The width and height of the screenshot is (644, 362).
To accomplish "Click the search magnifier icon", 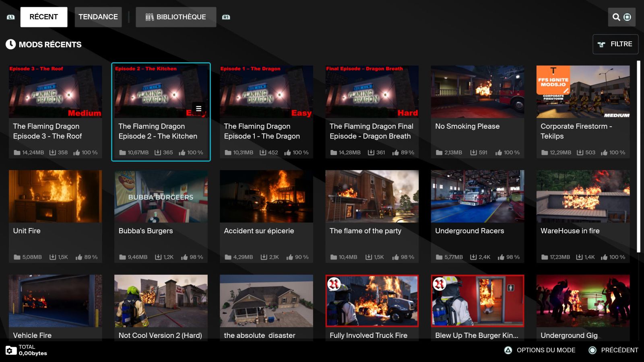I will coord(616,17).
